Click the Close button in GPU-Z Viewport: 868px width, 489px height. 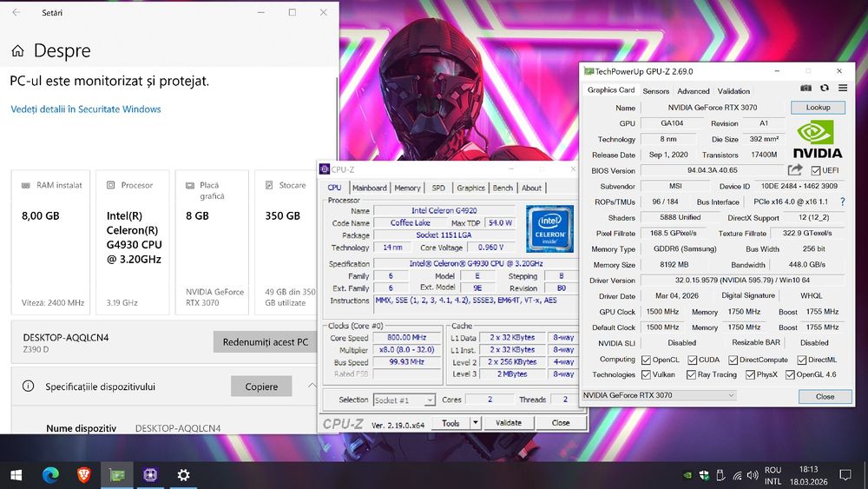pyautogui.click(x=825, y=397)
